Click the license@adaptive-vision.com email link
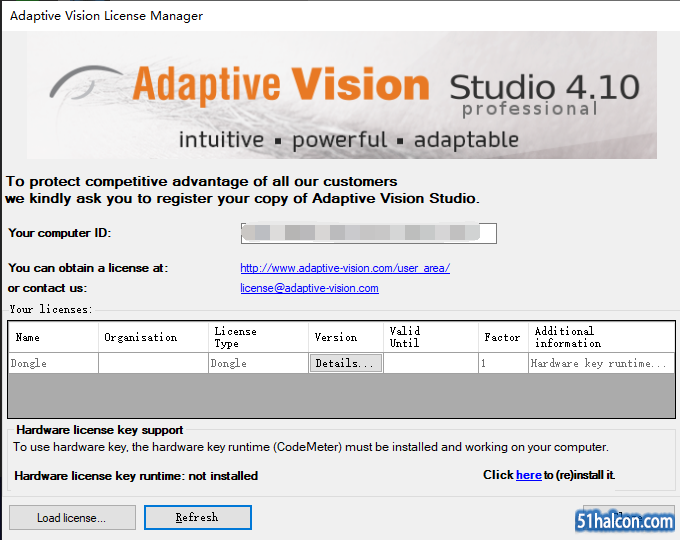This screenshot has height=540, width=680. (x=309, y=288)
